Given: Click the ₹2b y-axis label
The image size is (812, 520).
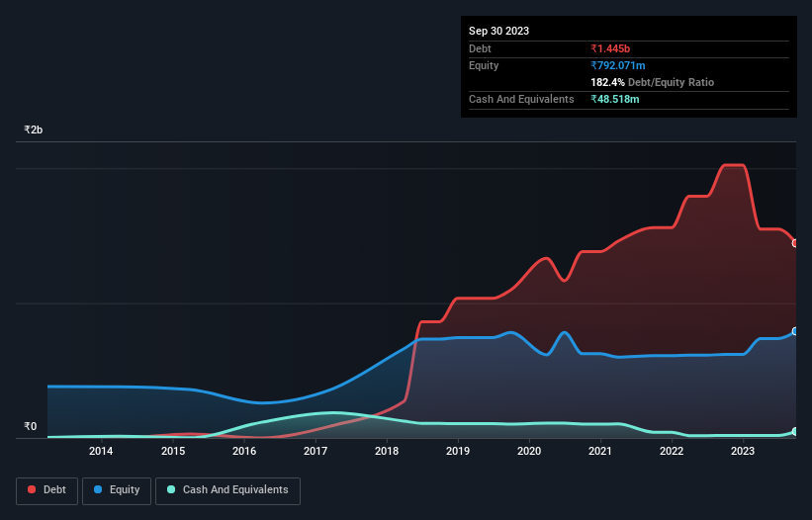Looking at the screenshot, I should point(34,130).
